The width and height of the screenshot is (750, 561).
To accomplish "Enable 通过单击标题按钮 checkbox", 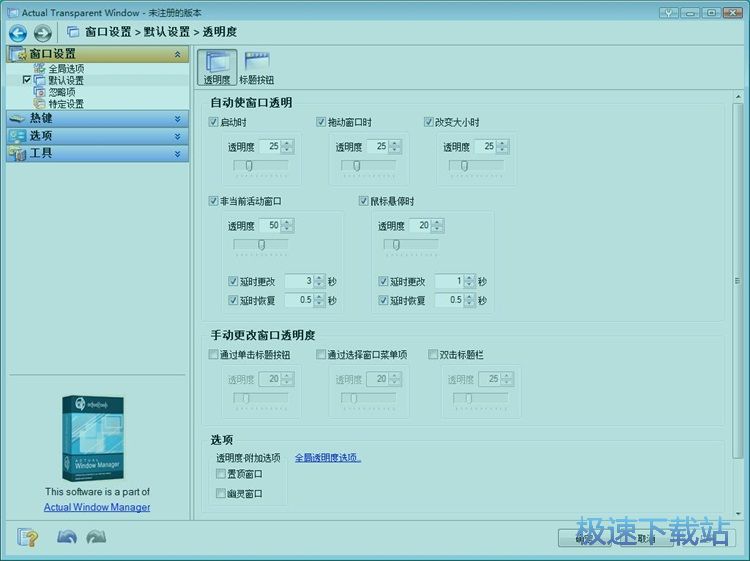I will (213, 354).
